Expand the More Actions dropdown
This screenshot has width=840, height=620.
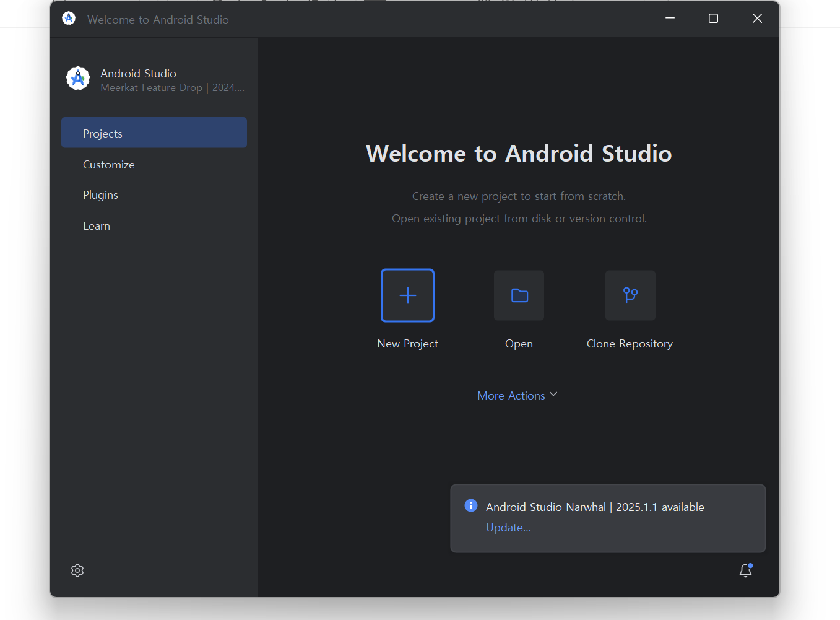click(517, 395)
